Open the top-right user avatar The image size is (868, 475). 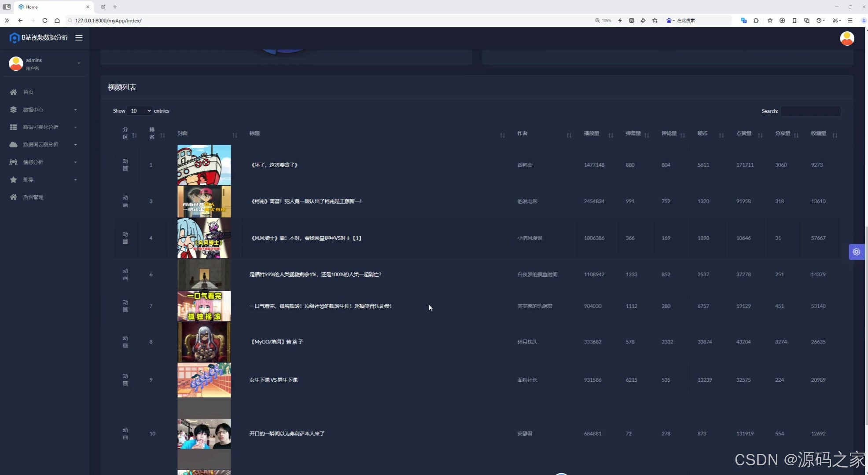click(x=847, y=38)
